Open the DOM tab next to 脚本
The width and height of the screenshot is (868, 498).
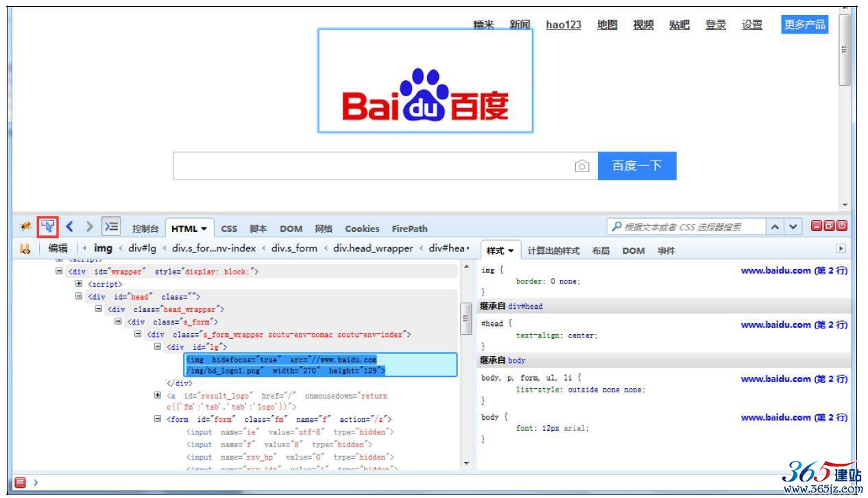pos(291,228)
